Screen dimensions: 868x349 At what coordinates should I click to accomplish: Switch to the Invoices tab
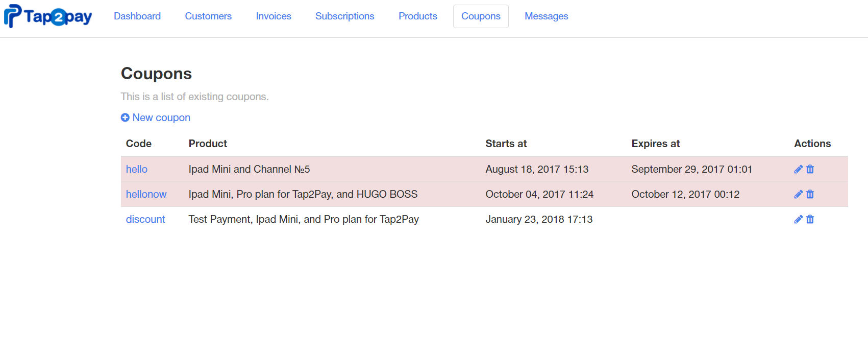274,16
